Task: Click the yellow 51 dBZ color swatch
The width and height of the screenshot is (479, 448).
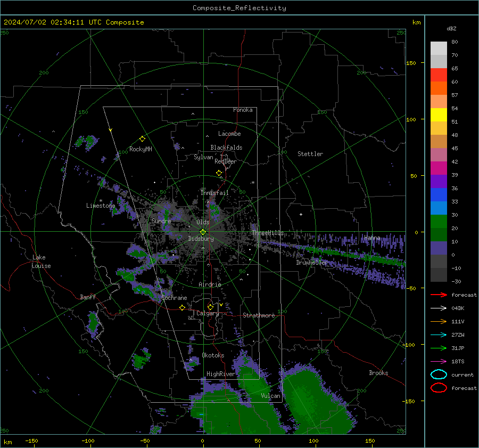Action: click(x=439, y=115)
